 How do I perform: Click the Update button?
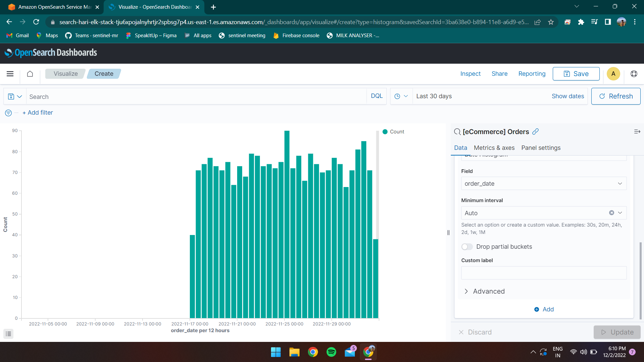617,332
